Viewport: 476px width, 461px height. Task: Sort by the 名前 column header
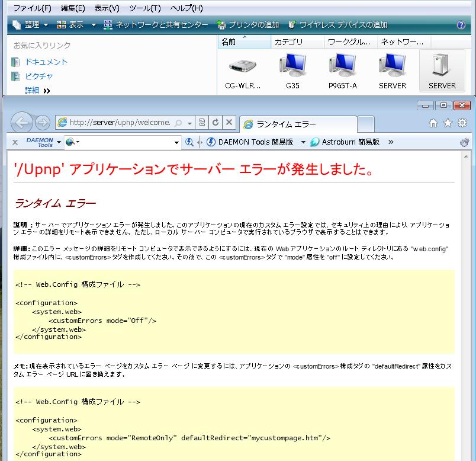[245, 41]
